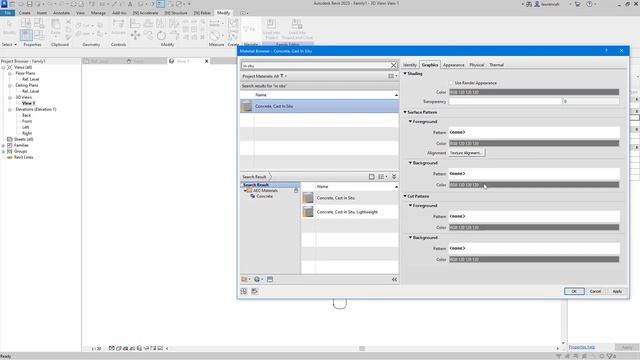The height and width of the screenshot is (360, 640).
Task: Click Cut Pattern Foreground color swatch
Action: pos(534,227)
